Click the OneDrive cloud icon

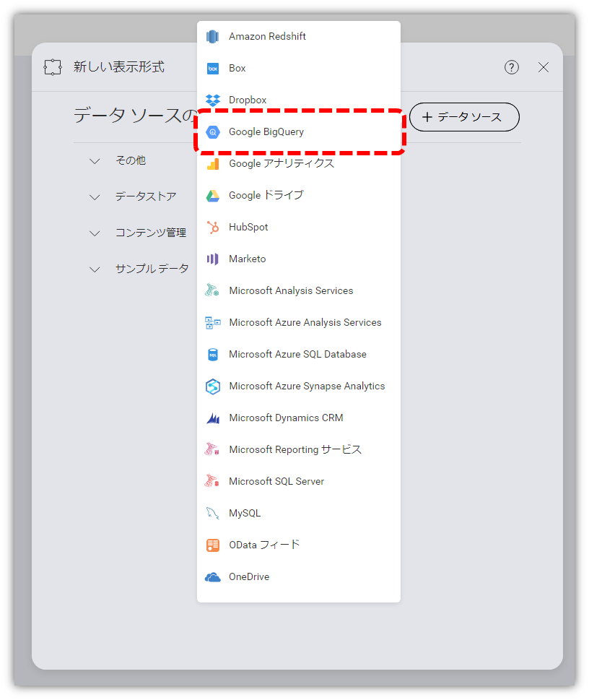213,577
